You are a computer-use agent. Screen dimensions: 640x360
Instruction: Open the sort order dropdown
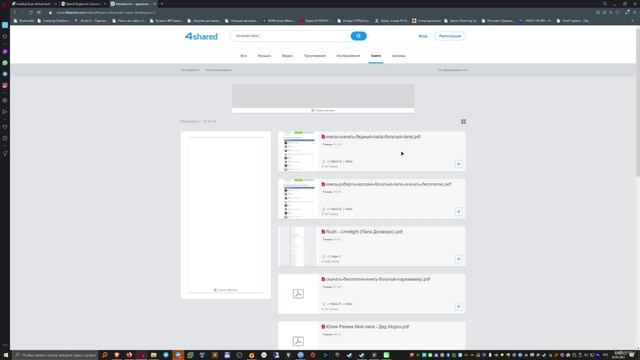point(453,70)
